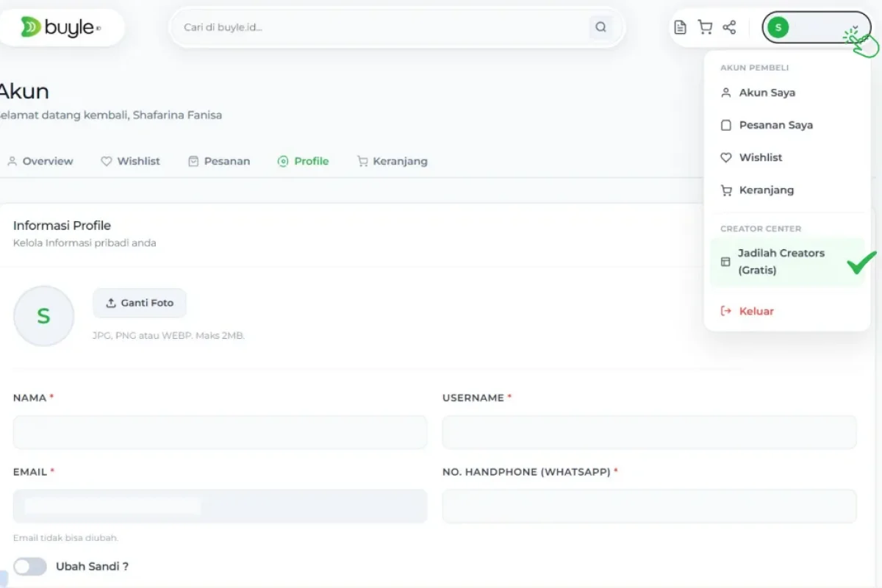Click Jadilah Creators (Gratis) menu item
The height and width of the screenshot is (588, 882).
tap(786, 262)
